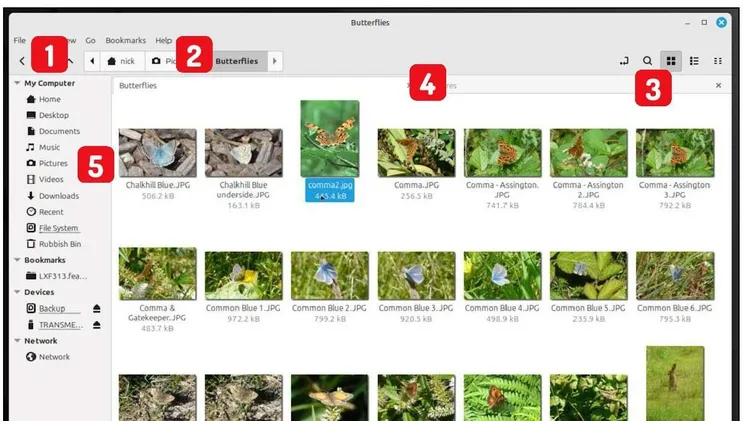Close the Butterflies tab with its X

(408, 85)
